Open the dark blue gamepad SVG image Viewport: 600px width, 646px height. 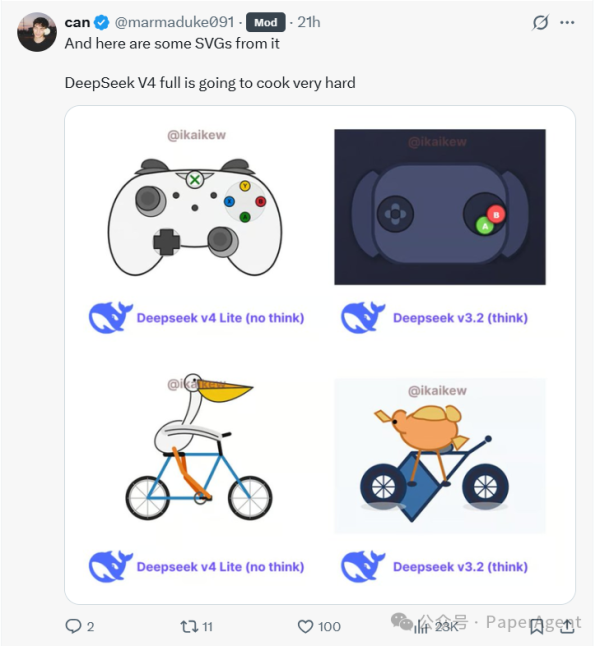(x=440, y=207)
